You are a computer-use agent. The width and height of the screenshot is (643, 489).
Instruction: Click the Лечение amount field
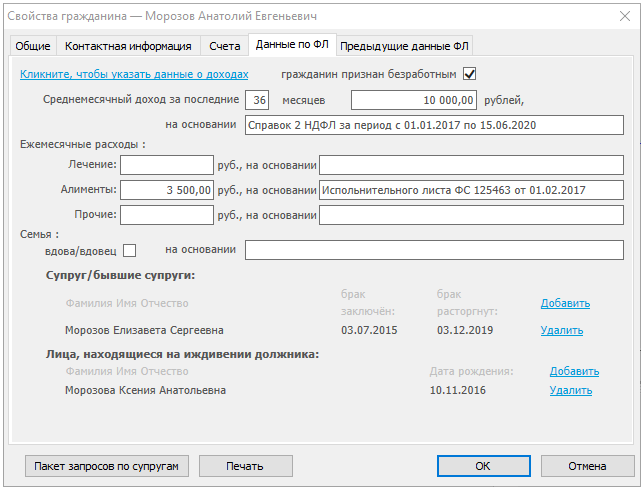pos(167,165)
